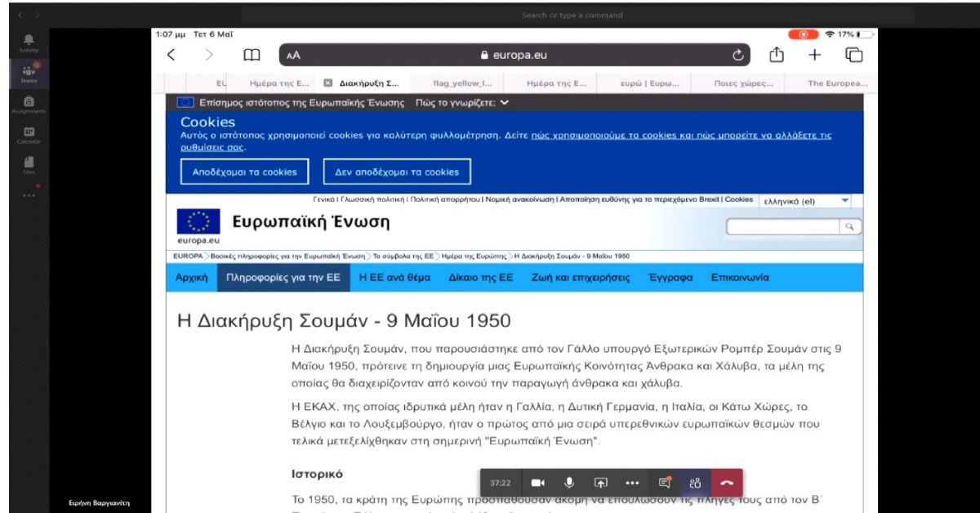Click the Ιστορικό subheading
The image size is (980, 513).
(318, 474)
